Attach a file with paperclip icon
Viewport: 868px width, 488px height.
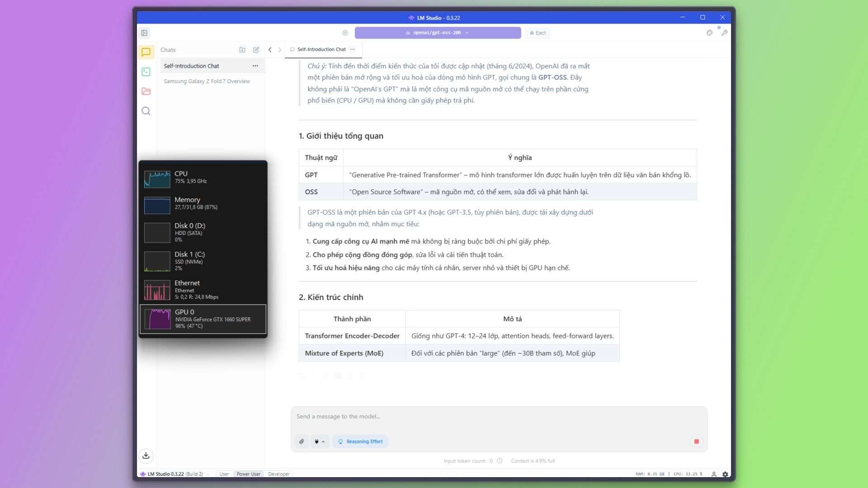coord(302,441)
